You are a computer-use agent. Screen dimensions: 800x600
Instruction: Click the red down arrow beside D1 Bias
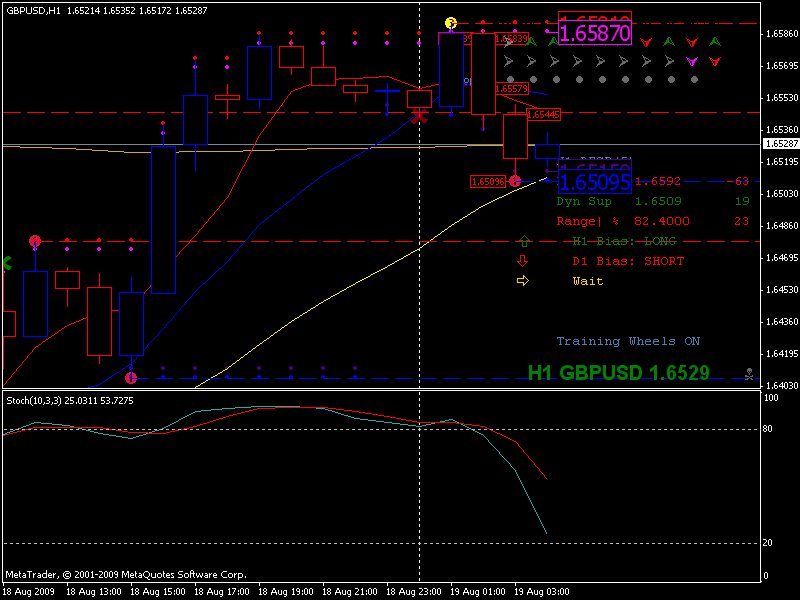pyautogui.click(x=522, y=261)
